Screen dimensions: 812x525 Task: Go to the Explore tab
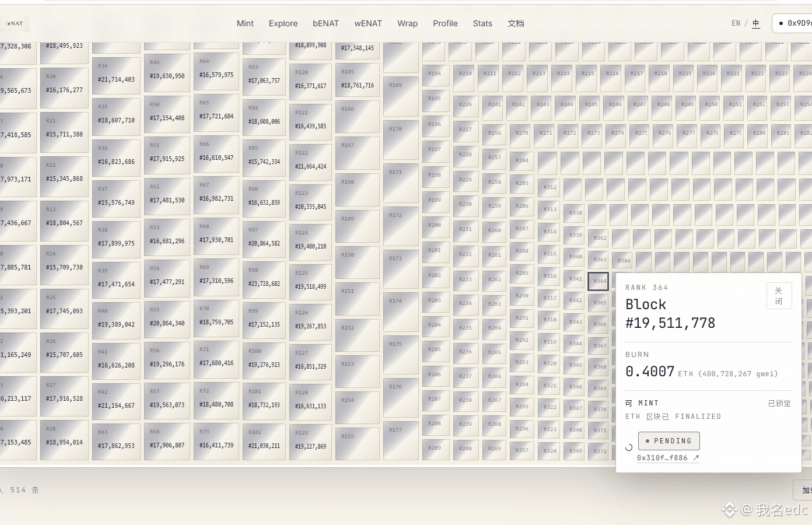(283, 23)
